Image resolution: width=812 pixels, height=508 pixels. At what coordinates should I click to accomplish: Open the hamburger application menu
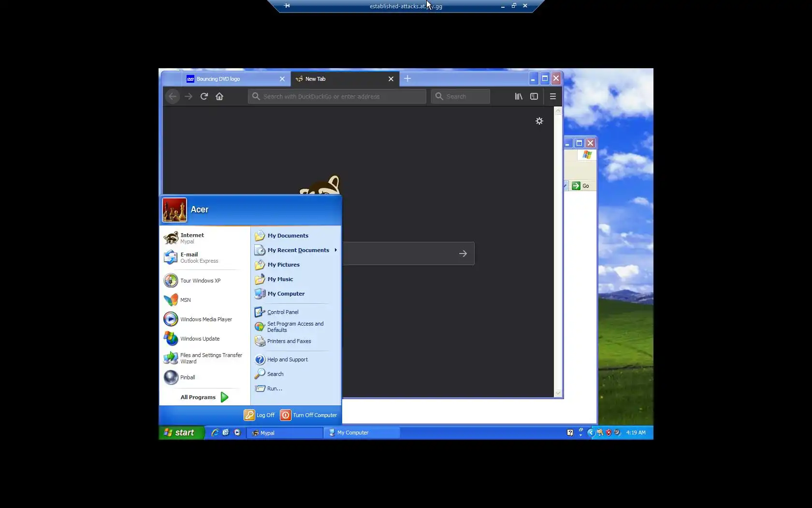click(553, 96)
